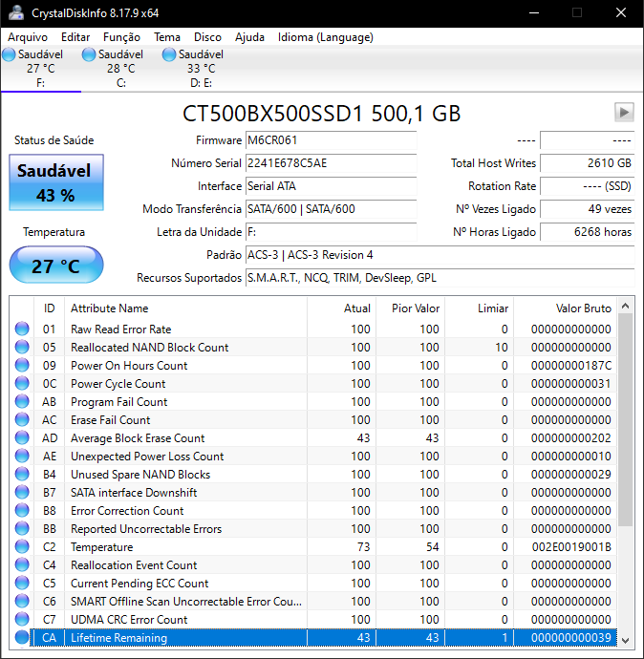This screenshot has width=644, height=659.
Task: Select the Temperature raw value 002E0019001B
Action: 571,547
